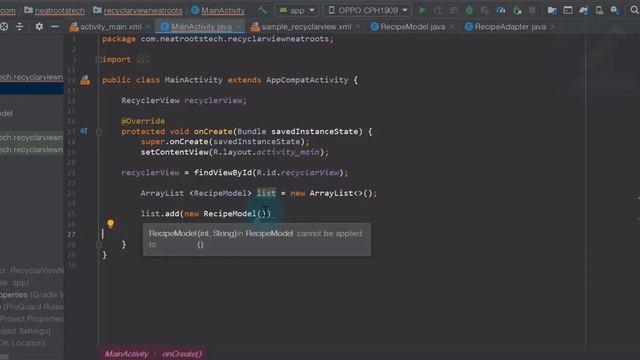Click the Collapse All icon in Project panel
Screen dimensions: 640x360
point(20,27)
